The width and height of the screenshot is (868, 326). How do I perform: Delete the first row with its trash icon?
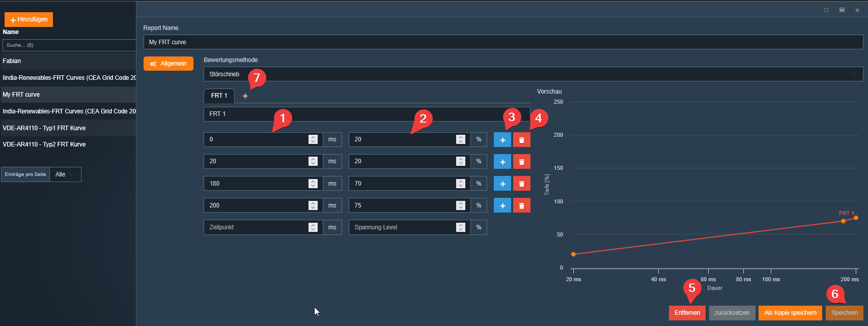521,140
